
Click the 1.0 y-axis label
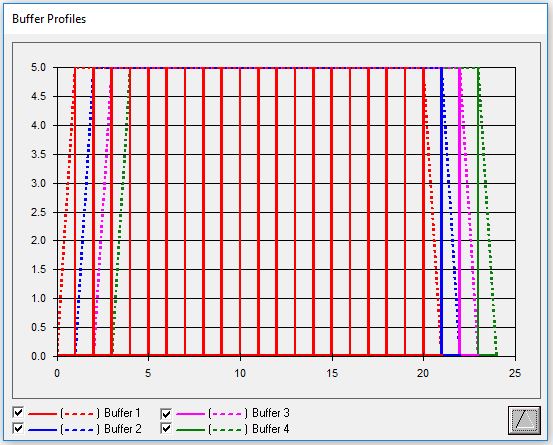point(38,298)
